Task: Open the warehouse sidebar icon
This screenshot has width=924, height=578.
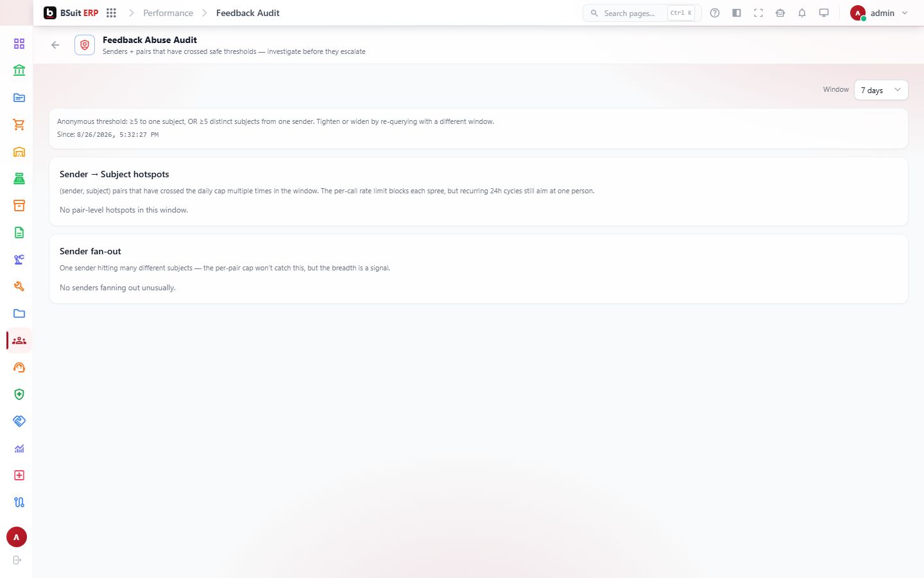Action: (19, 152)
